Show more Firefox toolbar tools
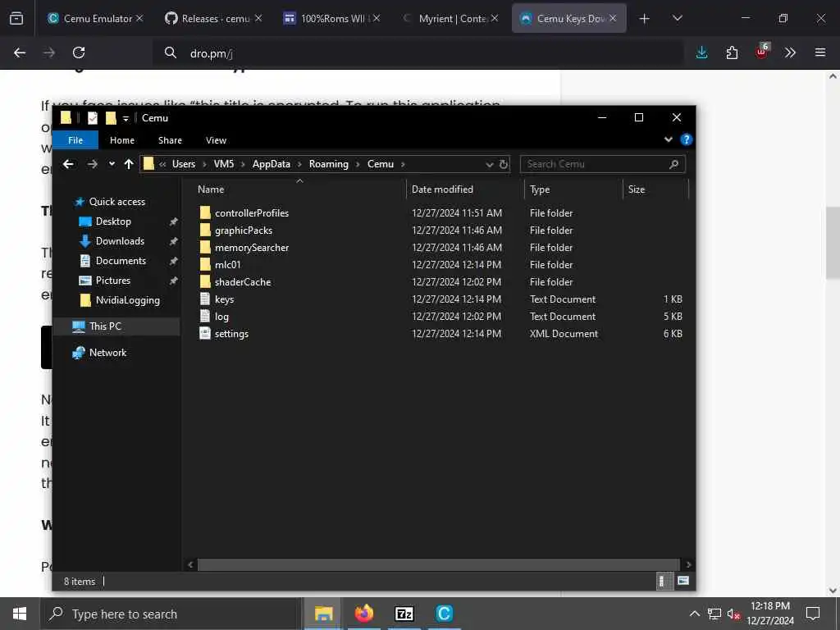 click(x=790, y=52)
